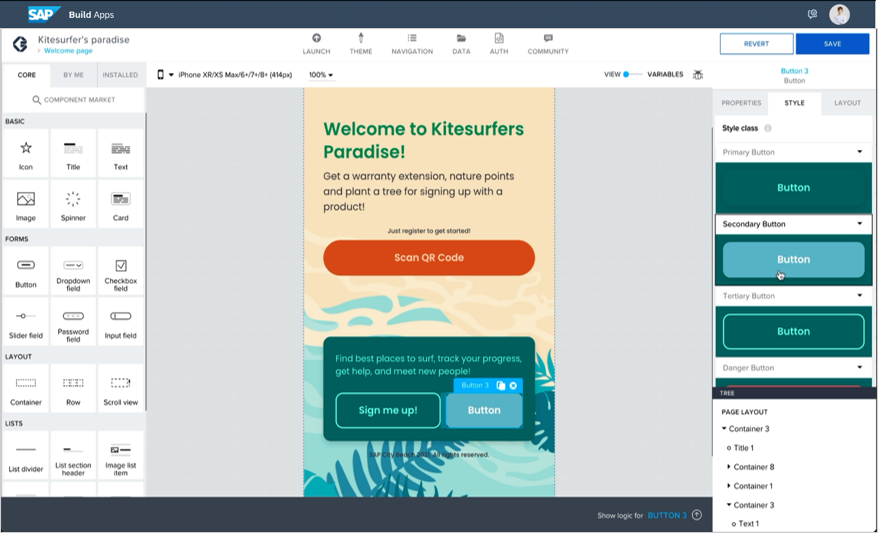This screenshot has height=533, width=878.
Task: Click the delete icon on Button 3 tag
Action: point(513,385)
